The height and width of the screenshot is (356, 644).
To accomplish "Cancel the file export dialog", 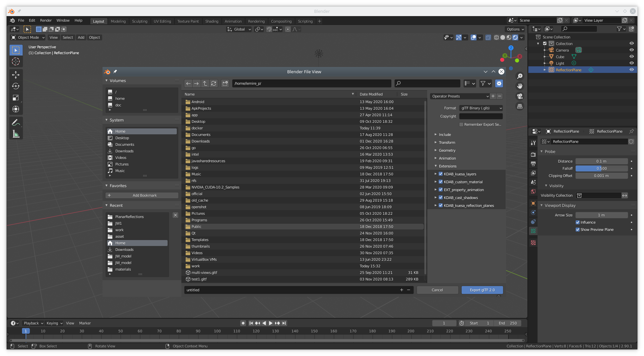I will point(437,290).
